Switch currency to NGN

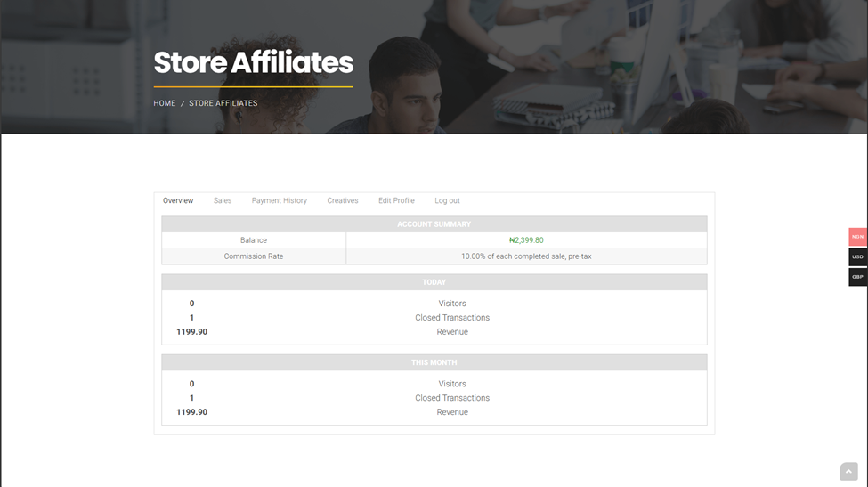point(857,237)
